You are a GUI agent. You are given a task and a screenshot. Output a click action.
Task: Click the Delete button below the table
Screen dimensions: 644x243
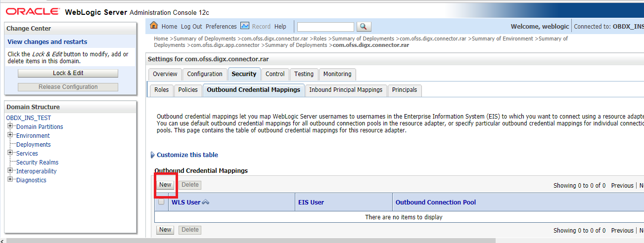click(x=190, y=230)
